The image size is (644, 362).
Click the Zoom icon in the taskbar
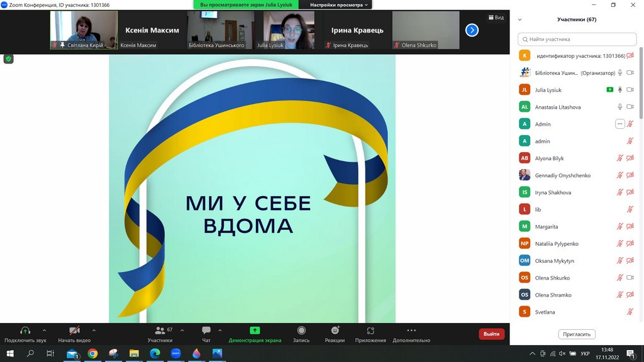point(175,353)
